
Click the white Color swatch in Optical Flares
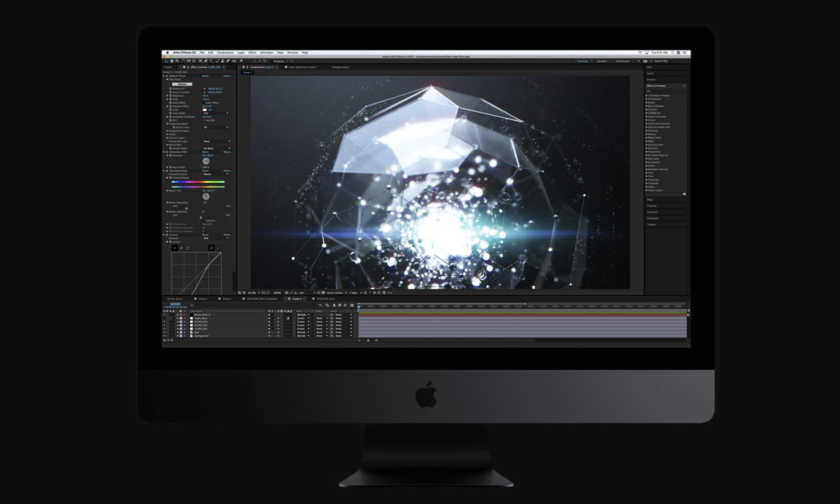click(x=205, y=110)
